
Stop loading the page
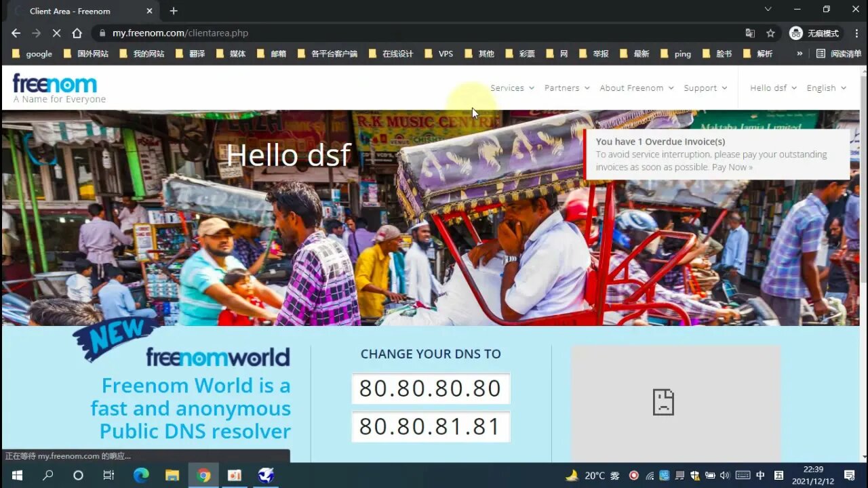coord(56,33)
